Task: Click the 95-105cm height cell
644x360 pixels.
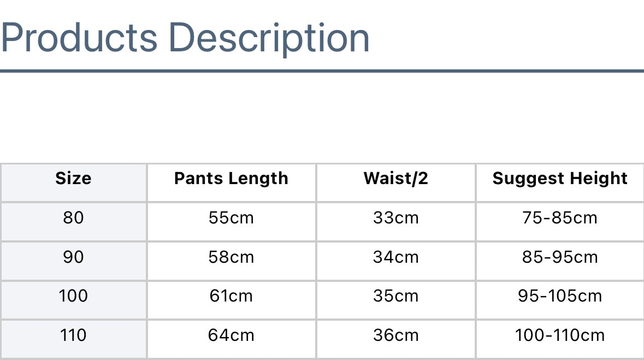Action: pos(560,296)
